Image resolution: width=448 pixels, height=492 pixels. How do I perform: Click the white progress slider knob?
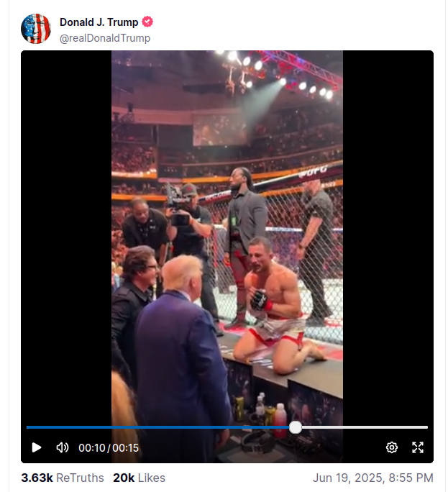click(295, 427)
